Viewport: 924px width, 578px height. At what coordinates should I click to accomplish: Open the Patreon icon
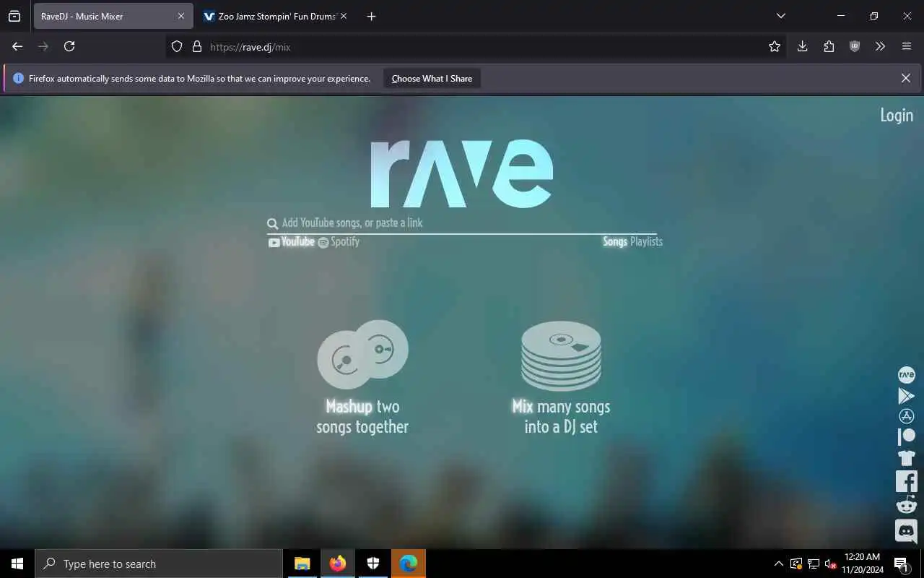point(906,436)
